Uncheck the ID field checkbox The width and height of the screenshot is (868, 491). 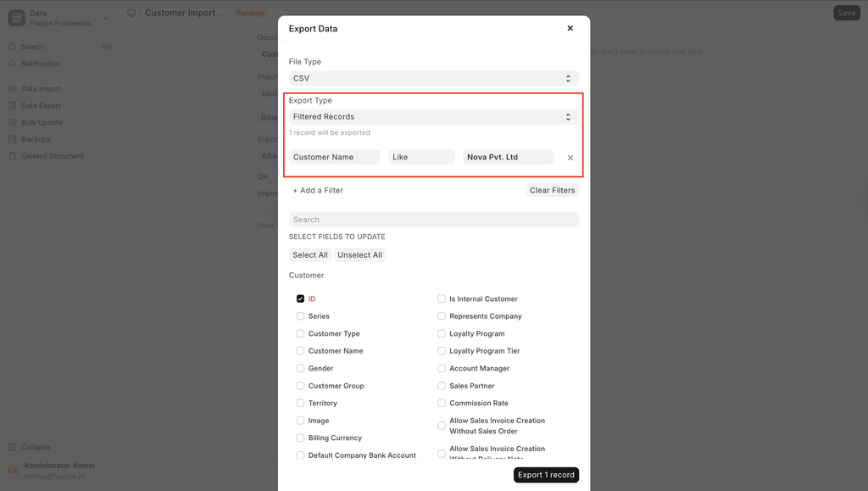click(x=300, y=299)
